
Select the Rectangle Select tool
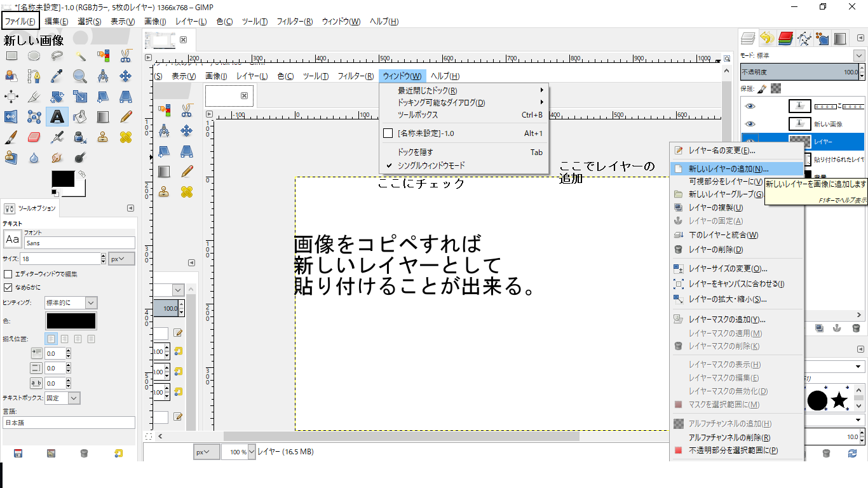point(11,56)
